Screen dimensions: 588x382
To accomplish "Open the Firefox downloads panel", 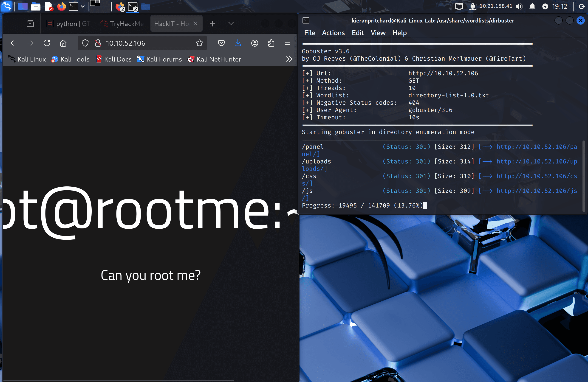I will (x=238, y=43).
